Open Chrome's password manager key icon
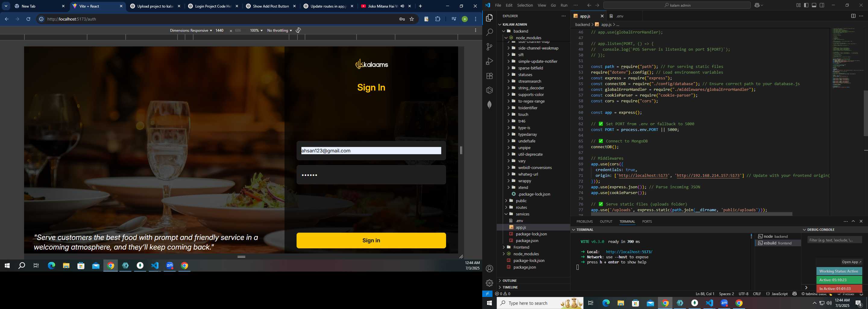This screenshot has width=868, height=309. coord(402,19)
